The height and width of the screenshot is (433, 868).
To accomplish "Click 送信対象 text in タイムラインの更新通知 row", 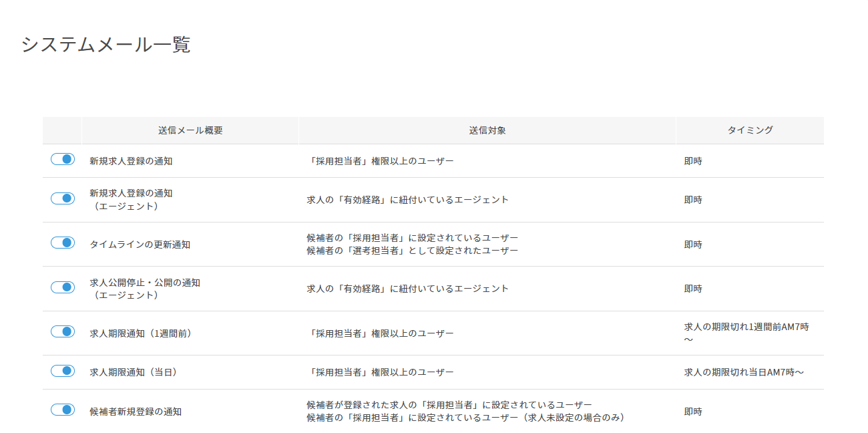I will coord(413,245).
